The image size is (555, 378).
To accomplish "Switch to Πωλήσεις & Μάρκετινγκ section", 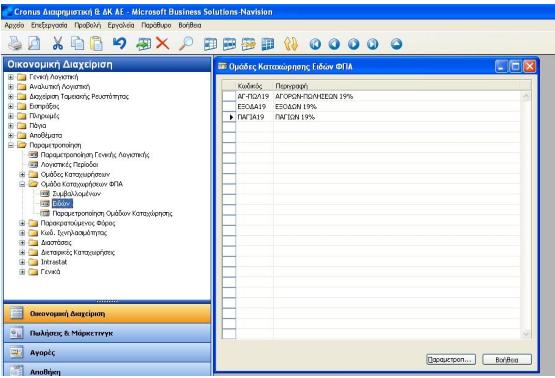I will 107,333.
